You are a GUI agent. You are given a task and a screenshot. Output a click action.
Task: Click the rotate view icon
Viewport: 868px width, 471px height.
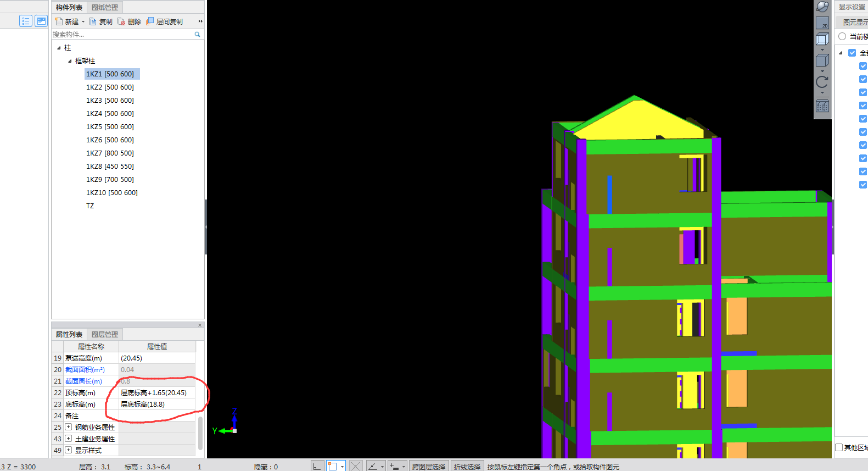click(822, 82)
